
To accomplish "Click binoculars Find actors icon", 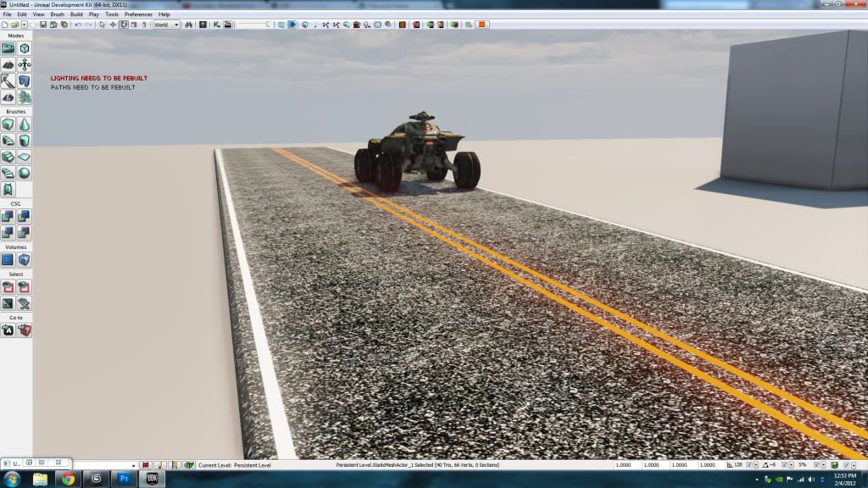I will tap(189, 25).
